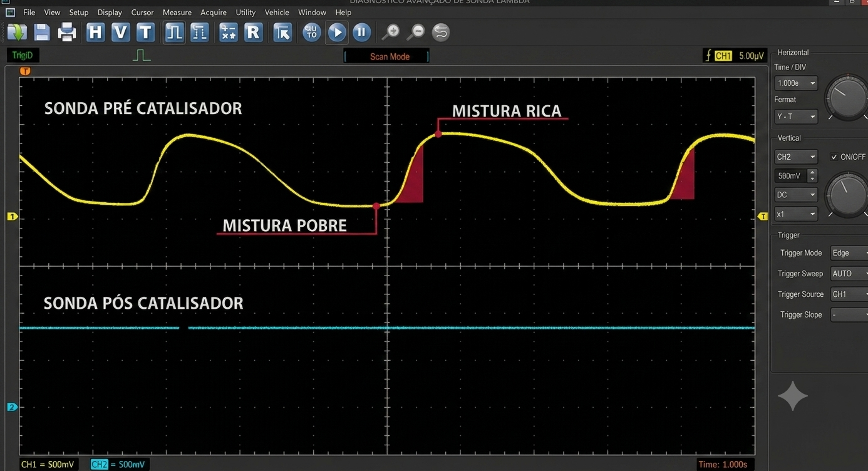Toggle the channel ON/OFF checkbox
This screenshot has height=471, width=868.
click(834, 157)
